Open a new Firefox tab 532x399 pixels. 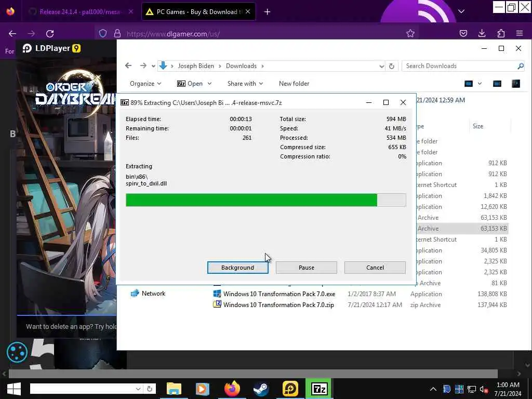coord(268,12)
